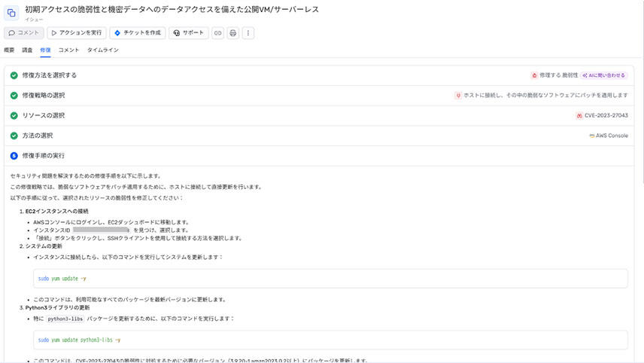The image size is (644, 363).
Task: Click red vulnerability icon next to 修理する脆弱性
Action: [x=534, y=75]
